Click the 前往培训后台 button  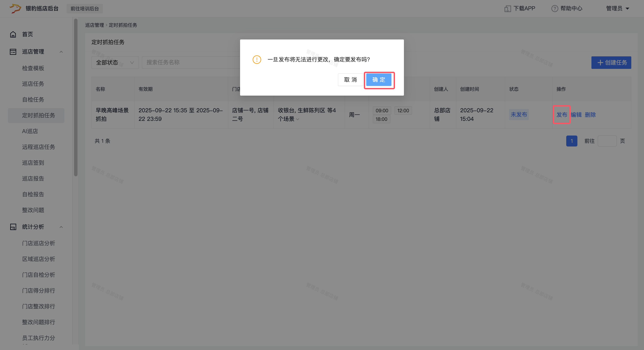coord(85,9)
